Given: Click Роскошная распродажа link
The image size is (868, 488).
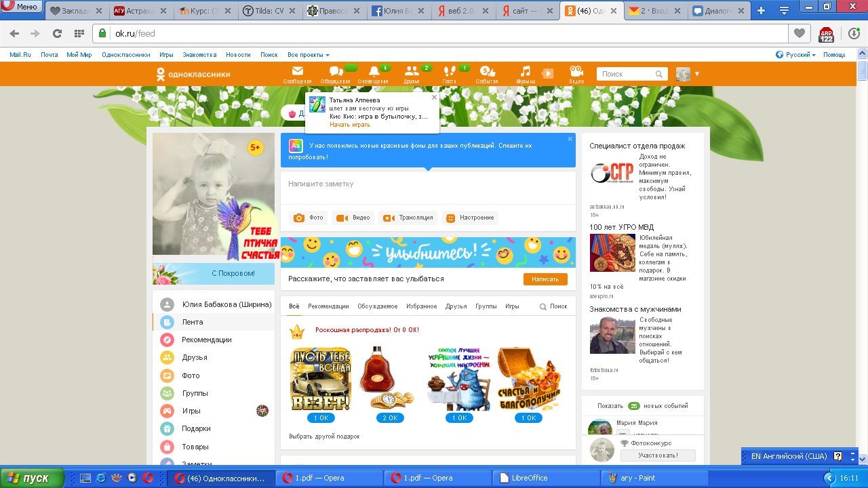Looking at the screenshot, I should [x=367, y=330].
